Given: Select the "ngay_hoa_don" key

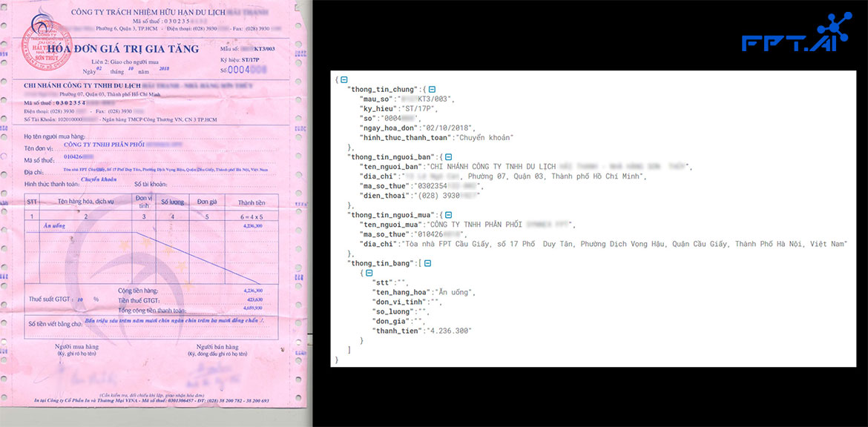Looking at the screenshot, I should tap(389, 128).
